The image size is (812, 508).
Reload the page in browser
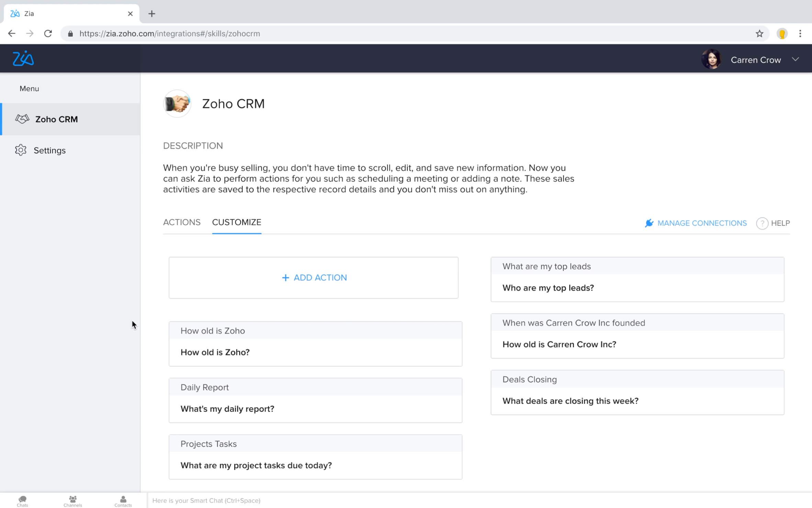[48, 34]
